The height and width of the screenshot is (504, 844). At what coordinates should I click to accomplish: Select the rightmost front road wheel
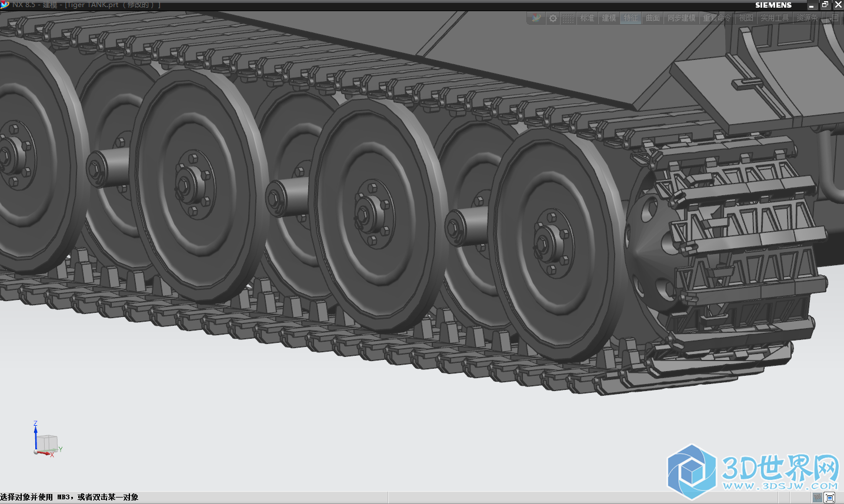[x=556, y=244]
